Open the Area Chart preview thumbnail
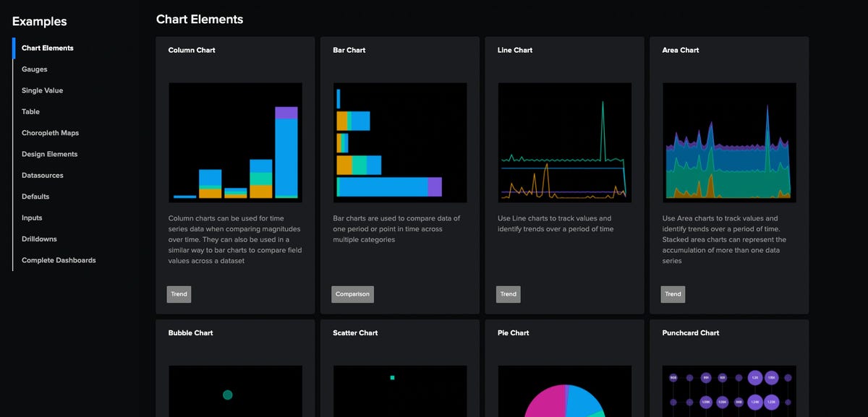Screen dimensions: 868x417 tap(729, 142)
